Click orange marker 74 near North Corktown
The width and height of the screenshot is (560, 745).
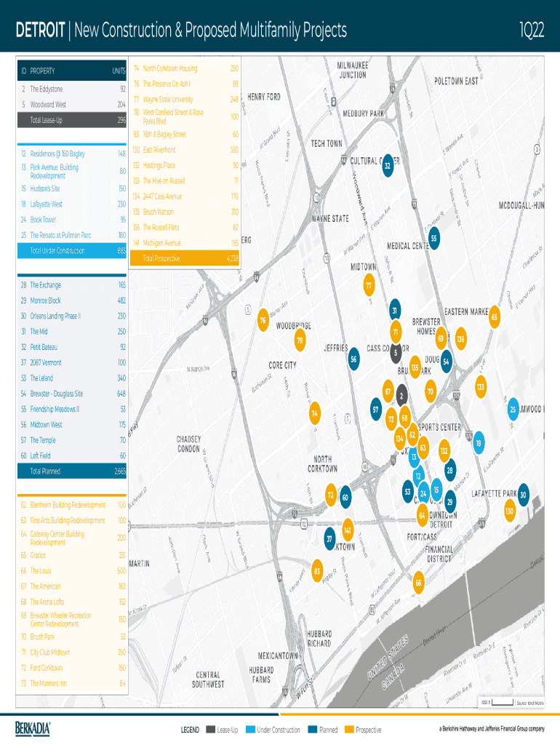314,413
